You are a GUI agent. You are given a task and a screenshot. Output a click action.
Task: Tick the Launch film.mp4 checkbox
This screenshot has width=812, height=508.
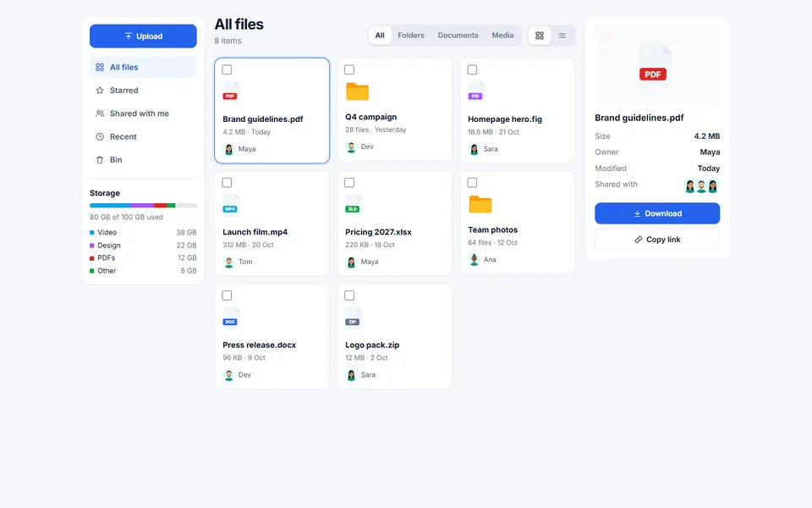coord(227,183)
